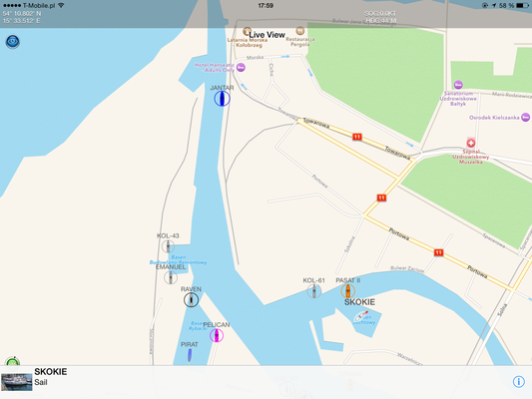Tap the SOG speed readout
The height and width of the screenshot is (399, 532).
click(380, 14)
